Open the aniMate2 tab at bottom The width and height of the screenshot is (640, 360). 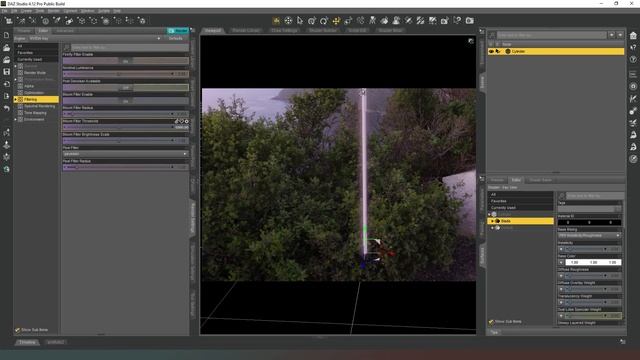(55, 342)
